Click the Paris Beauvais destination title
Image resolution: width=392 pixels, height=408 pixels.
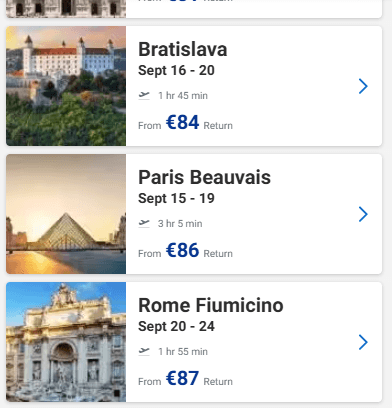[204, 177]
